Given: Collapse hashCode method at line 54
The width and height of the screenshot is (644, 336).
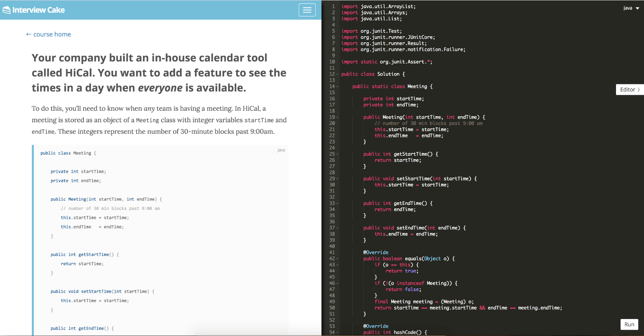Looking at the screenshot, I should click(337, 332).
